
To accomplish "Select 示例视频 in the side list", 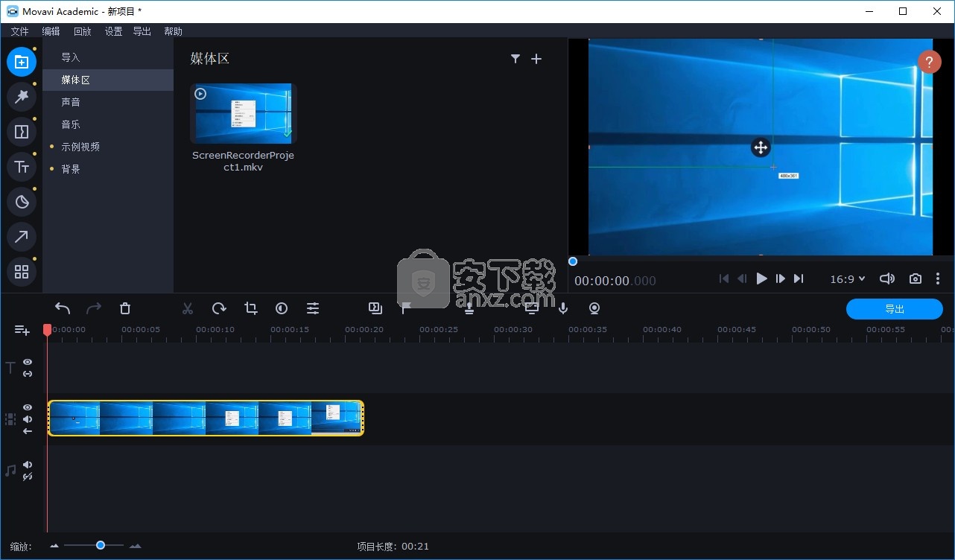I will (x=108, y=147).
